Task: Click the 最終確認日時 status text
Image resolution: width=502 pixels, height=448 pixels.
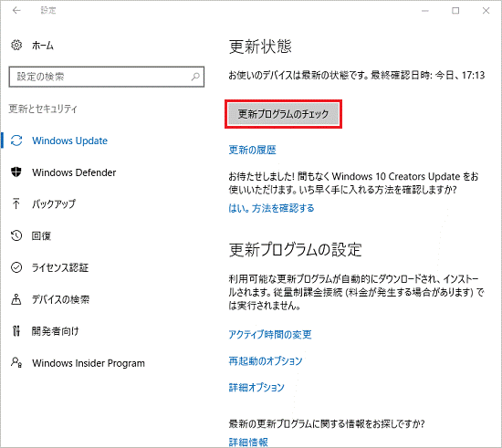Action: pyautogui.click(x=428, y=76)
